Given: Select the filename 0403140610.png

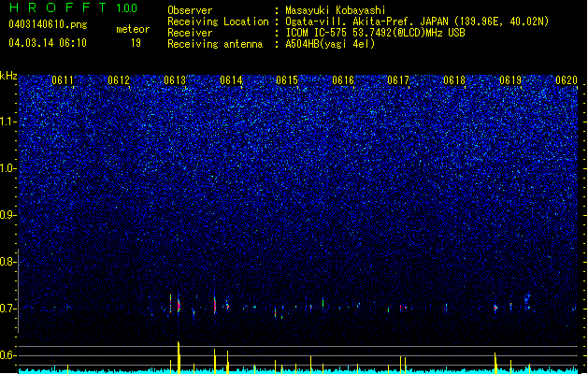Looking at the screenshot, I should pos(48,24).
